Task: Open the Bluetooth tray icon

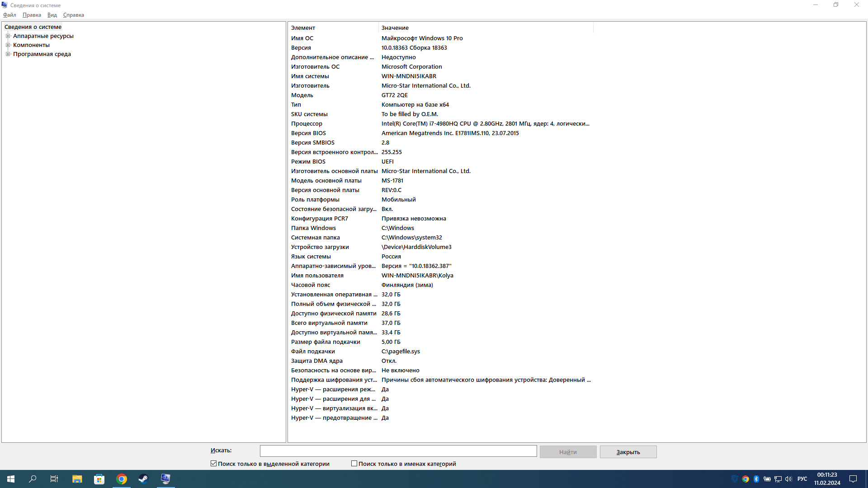Action: tap(756, 479)
